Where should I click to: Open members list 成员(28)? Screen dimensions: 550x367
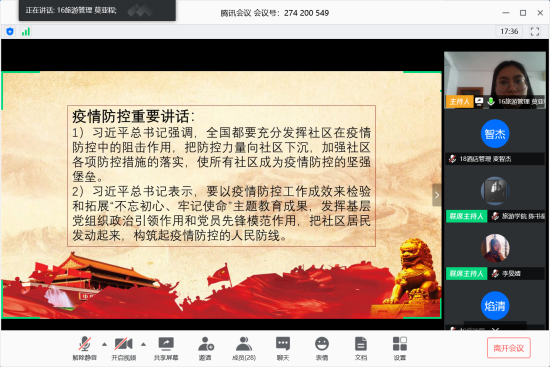tap(244, 348)
